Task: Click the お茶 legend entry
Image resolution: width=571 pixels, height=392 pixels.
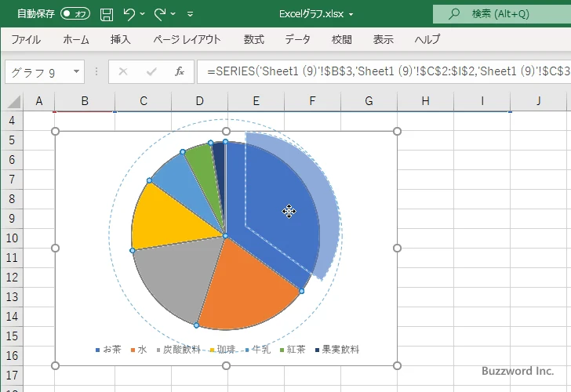Action: (x=109, y=350)
